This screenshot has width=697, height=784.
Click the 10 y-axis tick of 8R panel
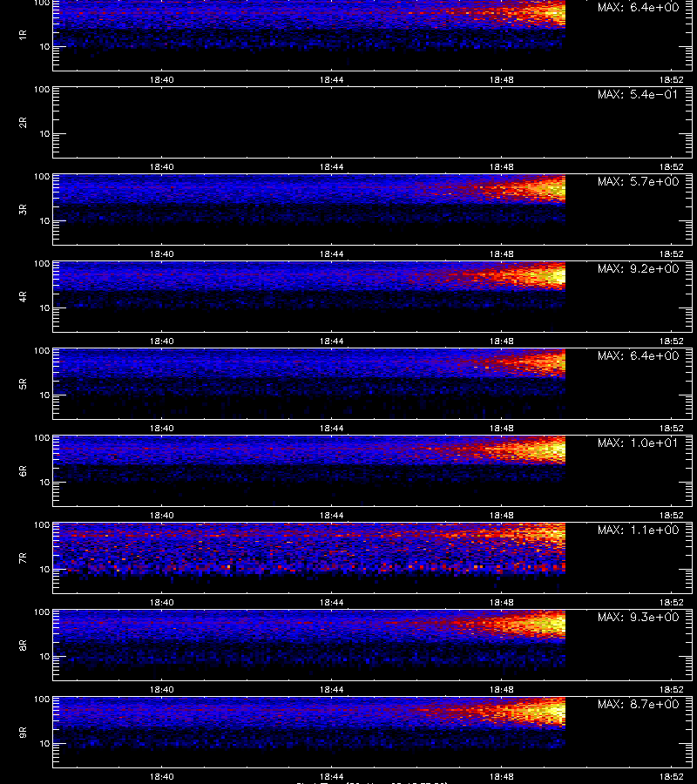click(44, 657)
